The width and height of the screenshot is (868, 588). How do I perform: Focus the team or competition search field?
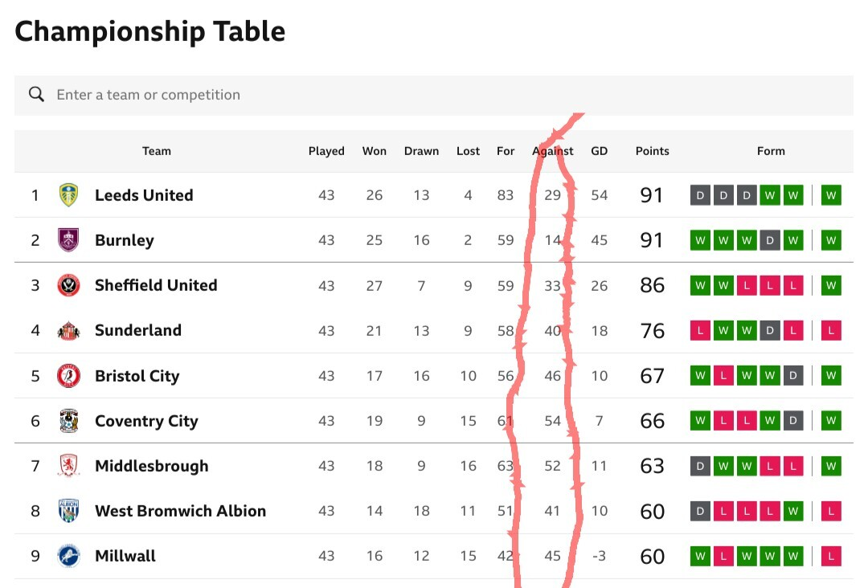pos(434,95)
